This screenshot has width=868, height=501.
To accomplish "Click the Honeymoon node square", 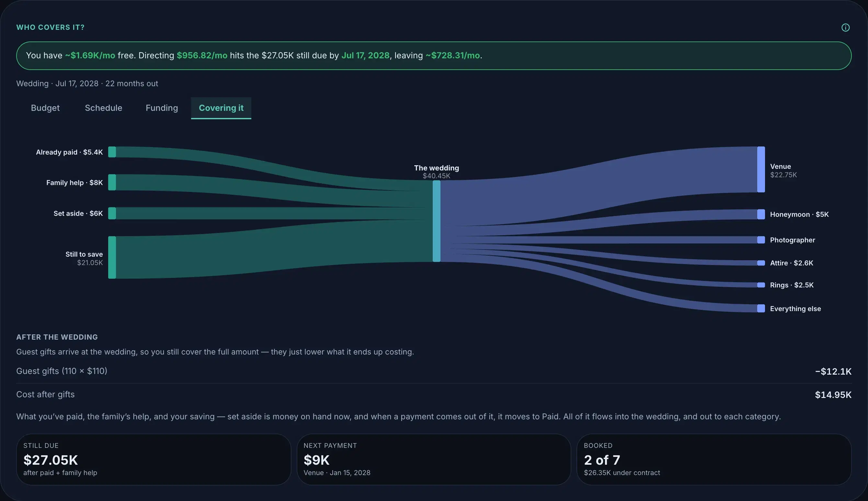I will point(761,214).
